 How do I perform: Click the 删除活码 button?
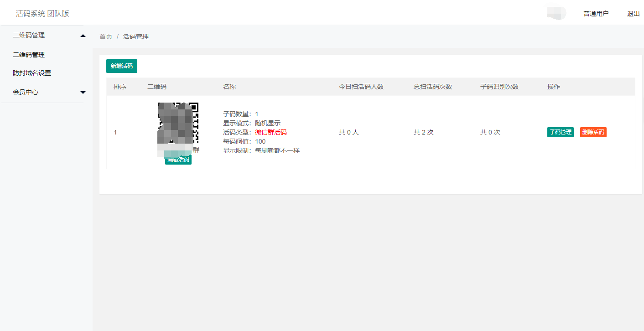[x=593, y=132]
